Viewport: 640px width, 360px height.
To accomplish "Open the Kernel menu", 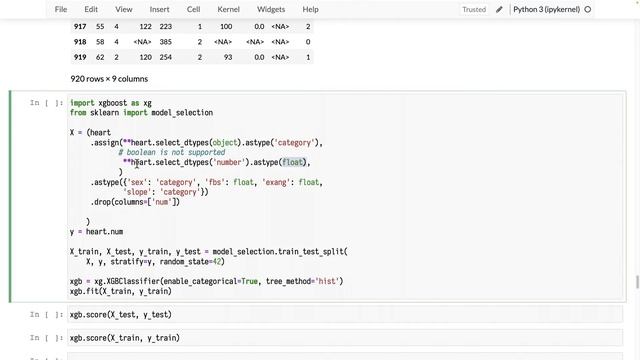I will point(228,9).
